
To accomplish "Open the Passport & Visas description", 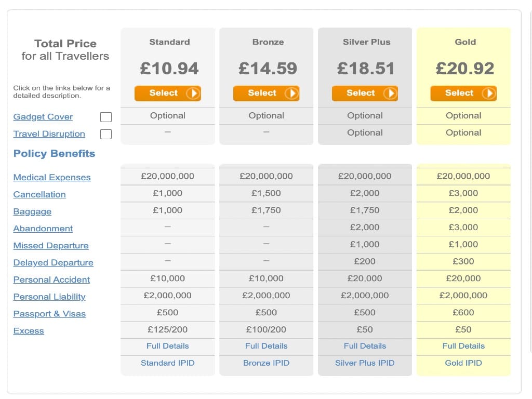I will click(49, 314).
